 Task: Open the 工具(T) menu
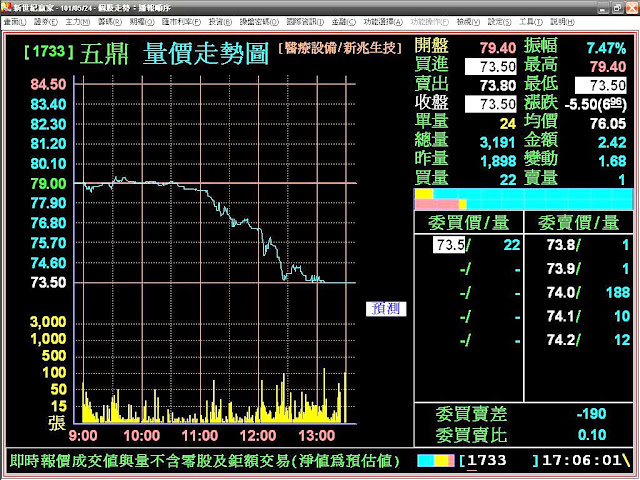pos(531,22)
